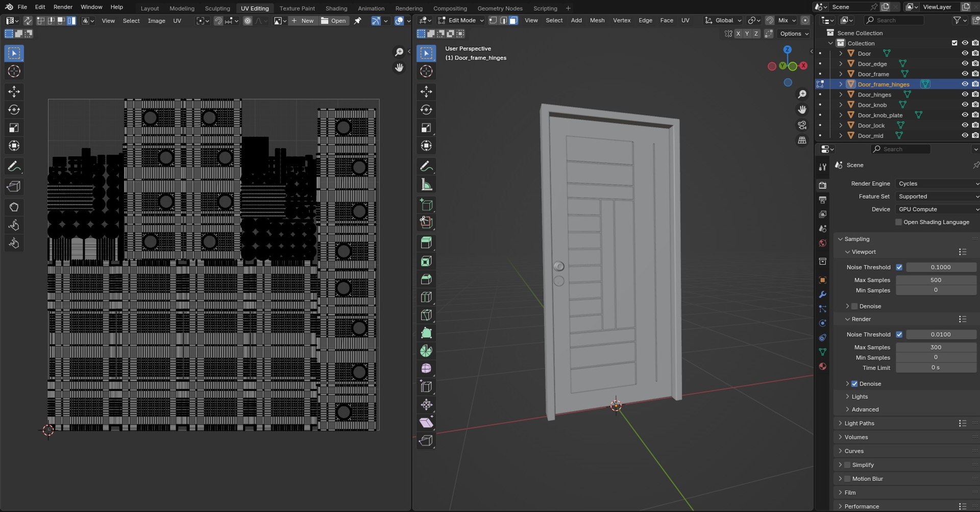Disable render for Door_lock object
Image resolution: width=980 pixels, height=512 pixels.
975,125
